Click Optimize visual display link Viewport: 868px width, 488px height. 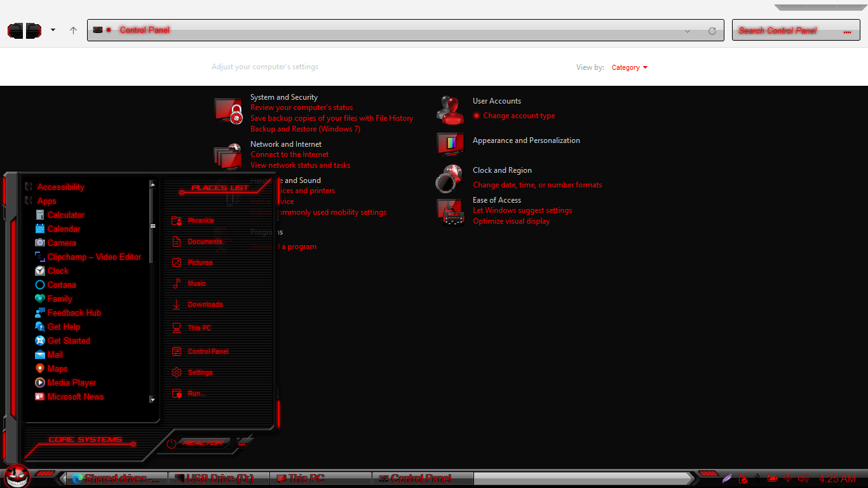[x=512, y=221]
